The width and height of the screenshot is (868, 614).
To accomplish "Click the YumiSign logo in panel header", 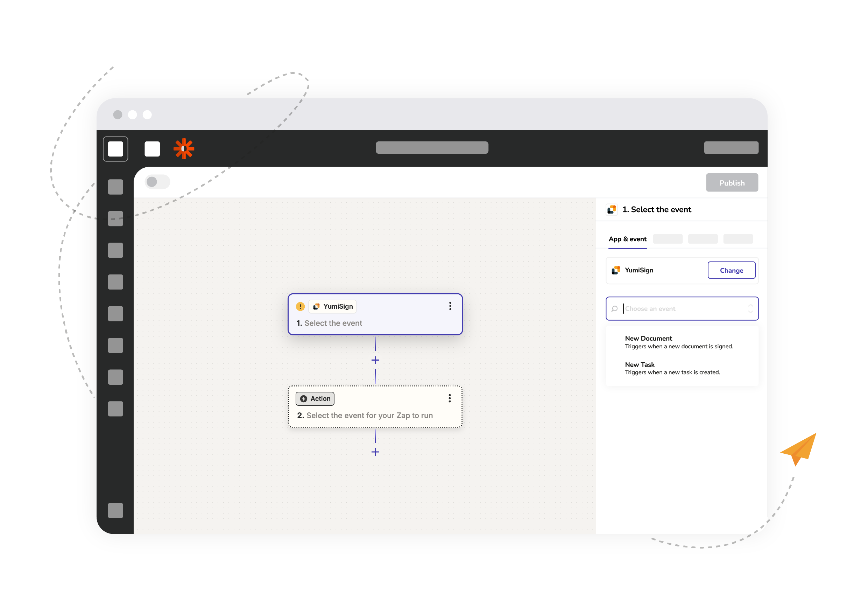I will click(x=612, y=209).
